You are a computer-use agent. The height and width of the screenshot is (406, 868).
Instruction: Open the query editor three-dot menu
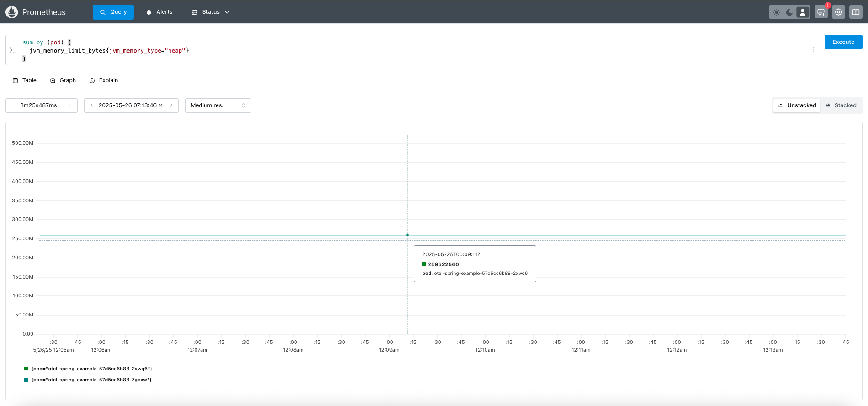[x=813, y=50]
